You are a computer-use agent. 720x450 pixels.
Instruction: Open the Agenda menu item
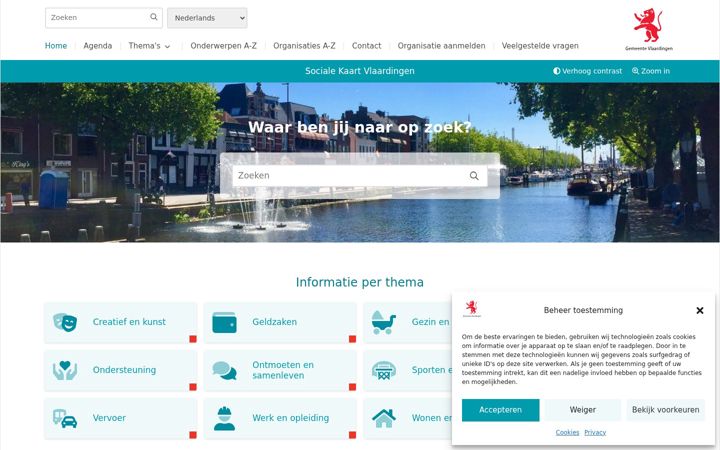coord(98,46)
